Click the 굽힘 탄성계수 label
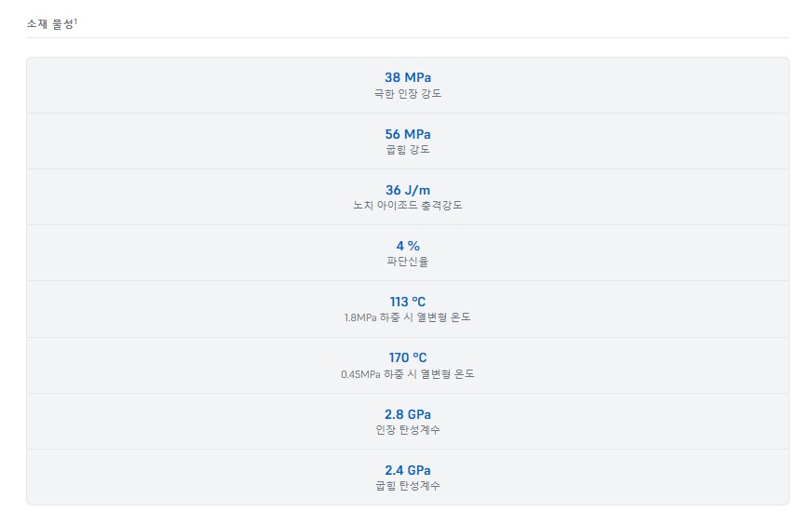 pos(408,485)
